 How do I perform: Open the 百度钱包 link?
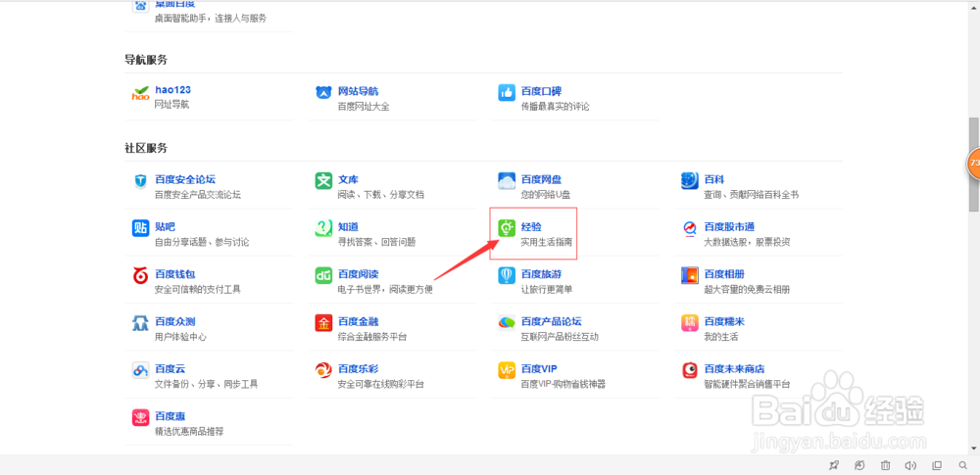pos(175,274)
